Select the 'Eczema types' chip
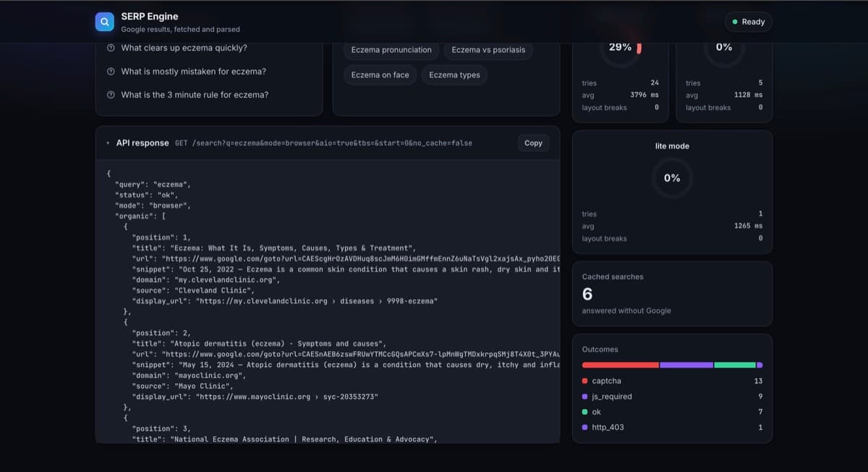 click(454, 75)
